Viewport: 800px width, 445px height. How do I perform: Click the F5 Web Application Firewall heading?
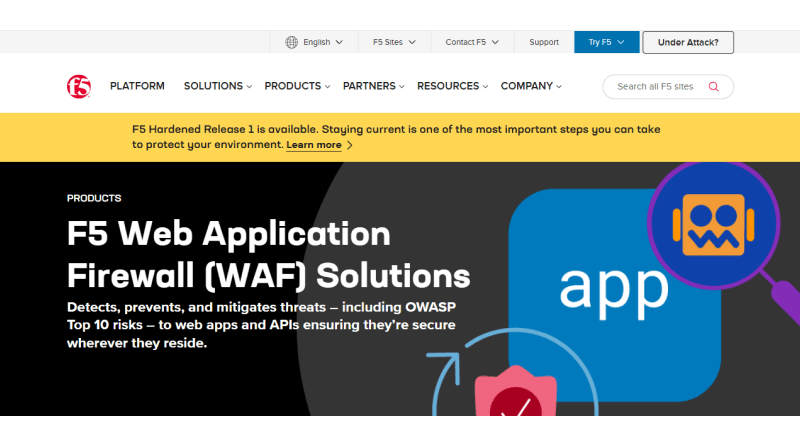click(x=268, y=255)
